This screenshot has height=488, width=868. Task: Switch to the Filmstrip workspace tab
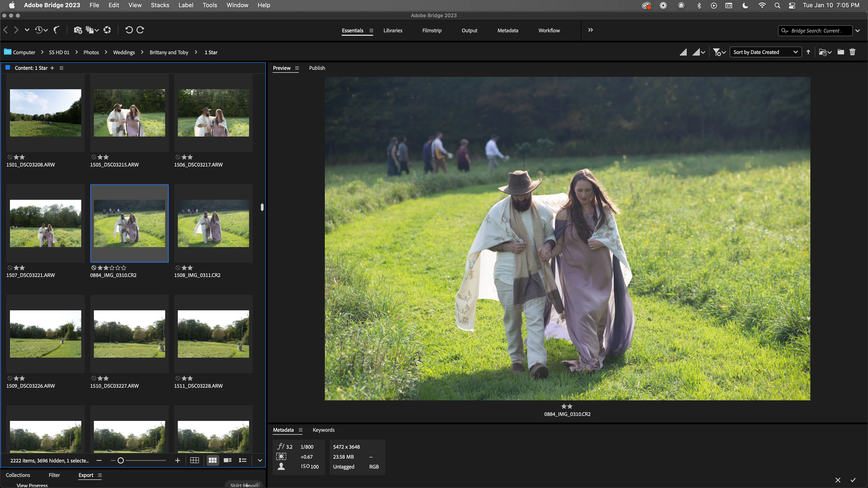pyautogui.click(x=432, y=30)
